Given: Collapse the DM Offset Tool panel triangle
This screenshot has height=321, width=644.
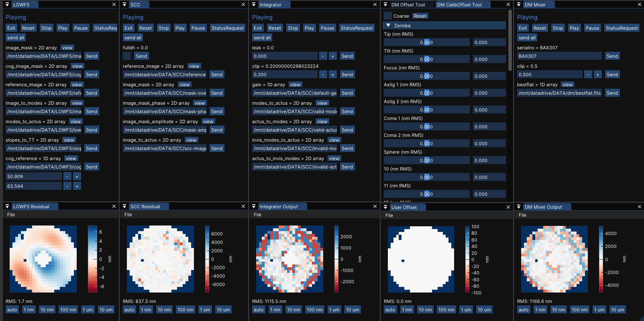Looking at the screenshot, I should (x=385, y=4).
